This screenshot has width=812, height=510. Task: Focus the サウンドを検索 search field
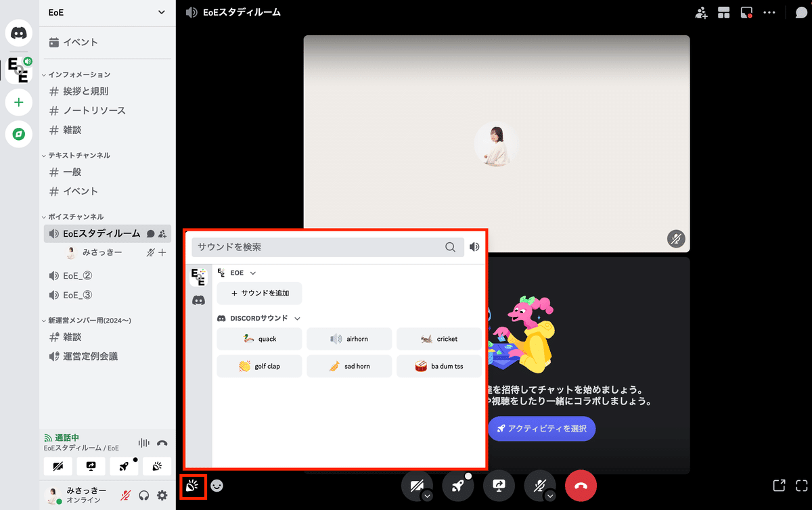click(328, 247)
